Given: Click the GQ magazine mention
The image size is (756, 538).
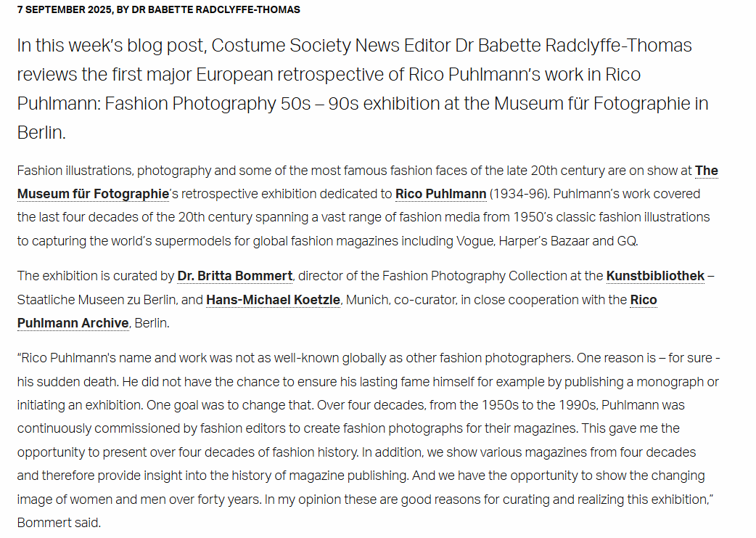Looking at the screenshot, I should click(x=628, y=240).
